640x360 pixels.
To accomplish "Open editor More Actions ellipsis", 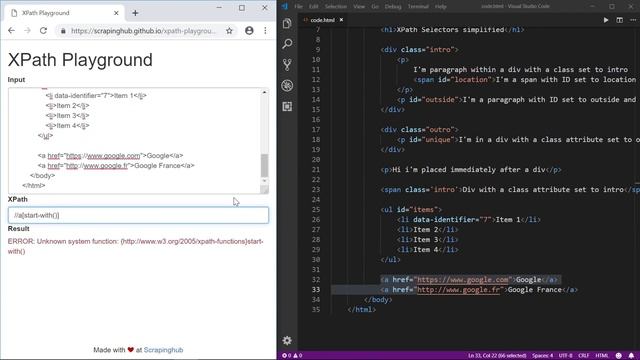I will tap(633, 20).
